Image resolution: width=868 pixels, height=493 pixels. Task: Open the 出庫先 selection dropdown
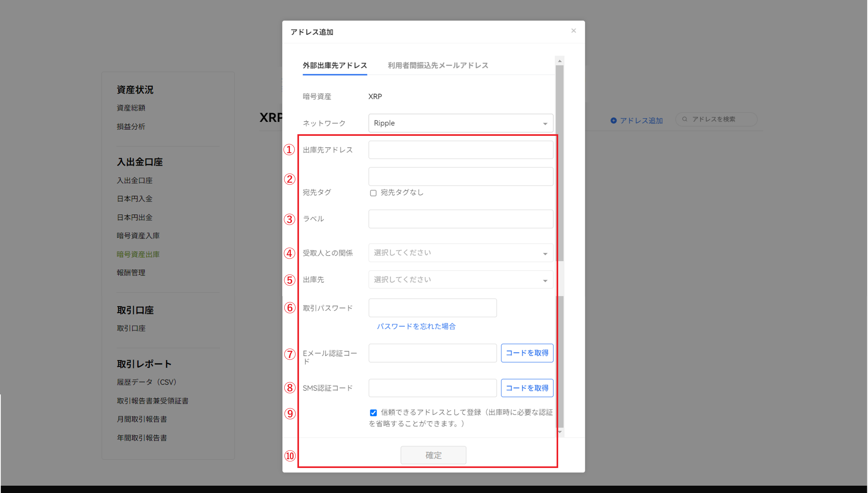[460, 280]
